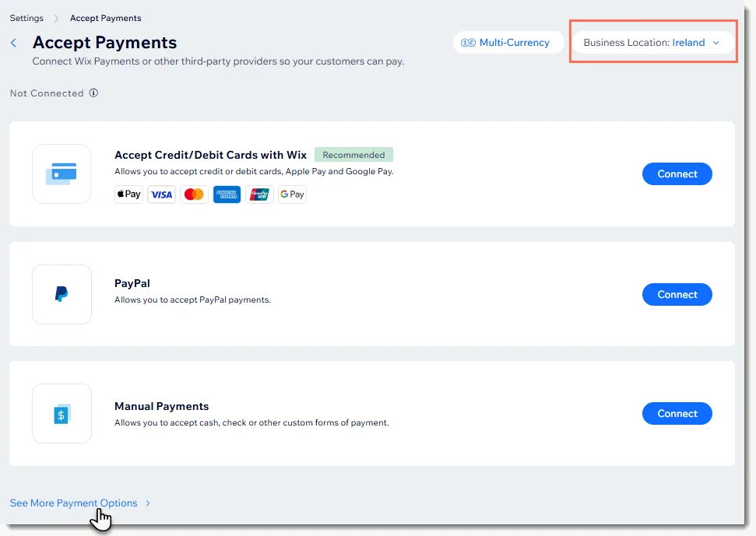Connect Credit/Debit Cards with Wix
This screenshot has height=536, width=756.
click(x=677, y=173)
